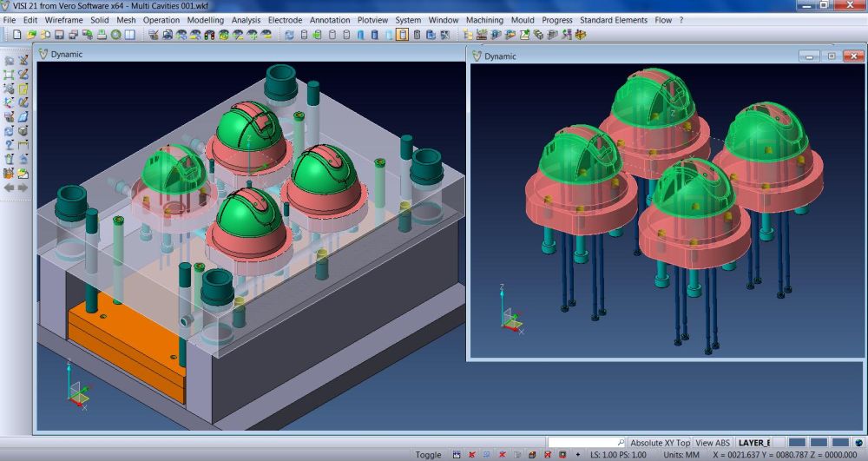
Task: Click the measure dimension icon in left toolbar
Action: tap(23, 144)
